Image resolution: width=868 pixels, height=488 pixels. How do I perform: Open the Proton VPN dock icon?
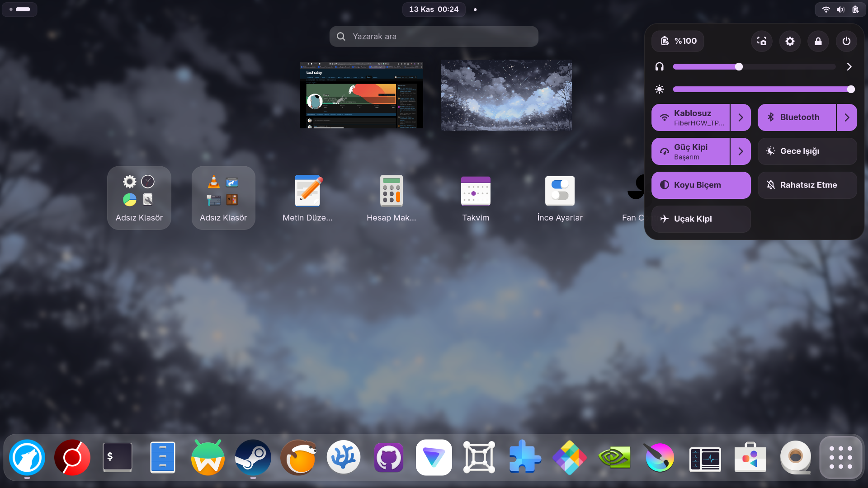point(434,457)
